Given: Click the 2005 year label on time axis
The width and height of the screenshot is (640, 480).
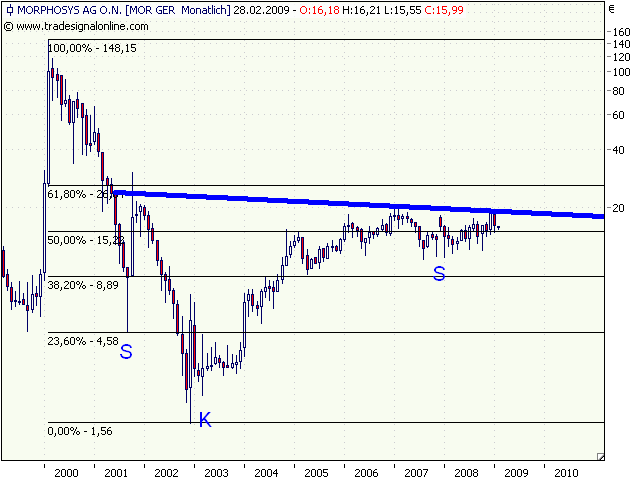Looking at the screenshot, I should coord(316,473).
